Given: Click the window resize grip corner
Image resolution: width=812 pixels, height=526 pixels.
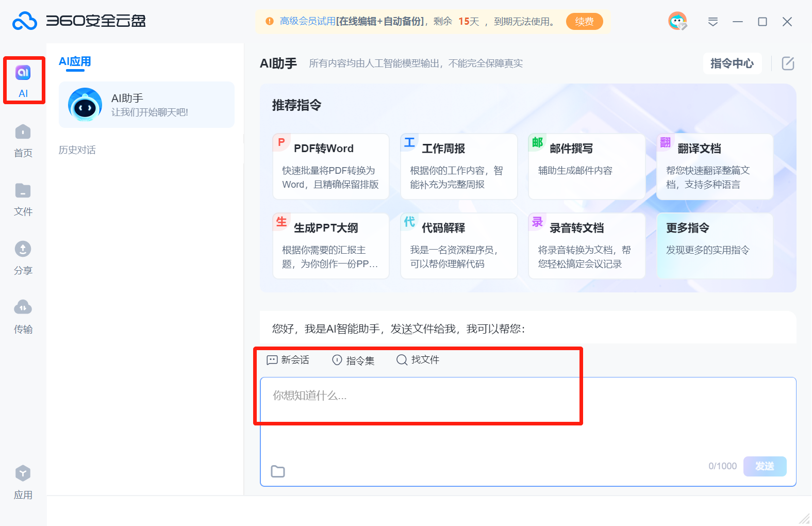Looking at the screenshot, I should [804, 518].
